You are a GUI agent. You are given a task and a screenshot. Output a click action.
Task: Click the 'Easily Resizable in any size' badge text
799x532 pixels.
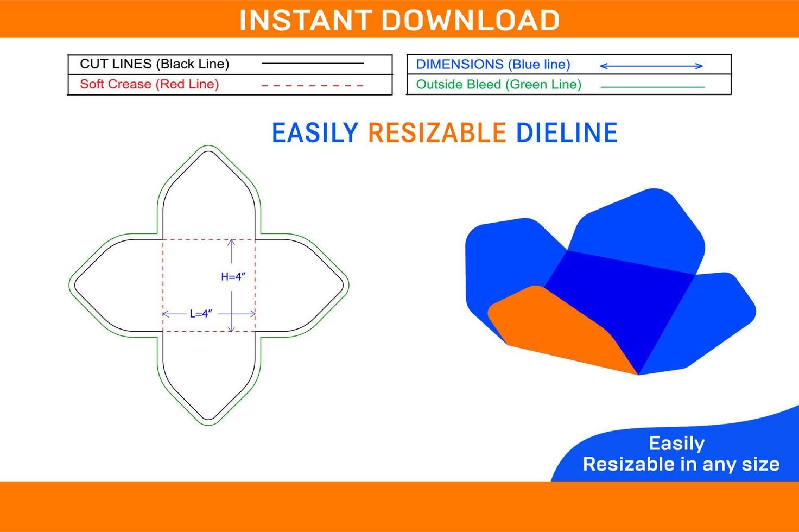(x=681, y=454)
